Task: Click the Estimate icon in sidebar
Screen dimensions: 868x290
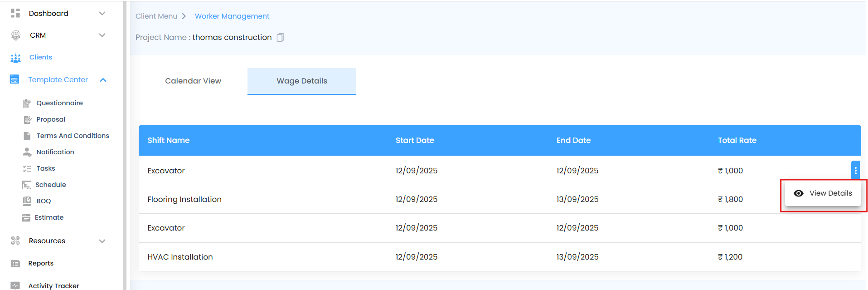Action: coord(26,218)
